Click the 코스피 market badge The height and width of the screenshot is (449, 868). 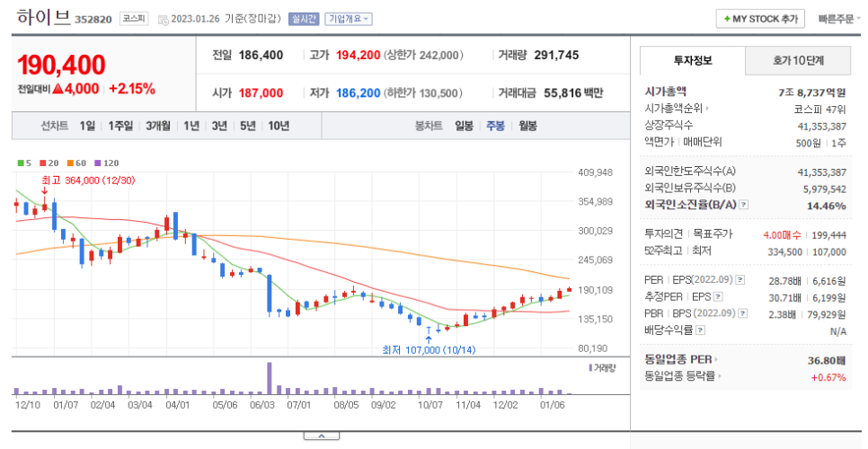pos(134,19)
